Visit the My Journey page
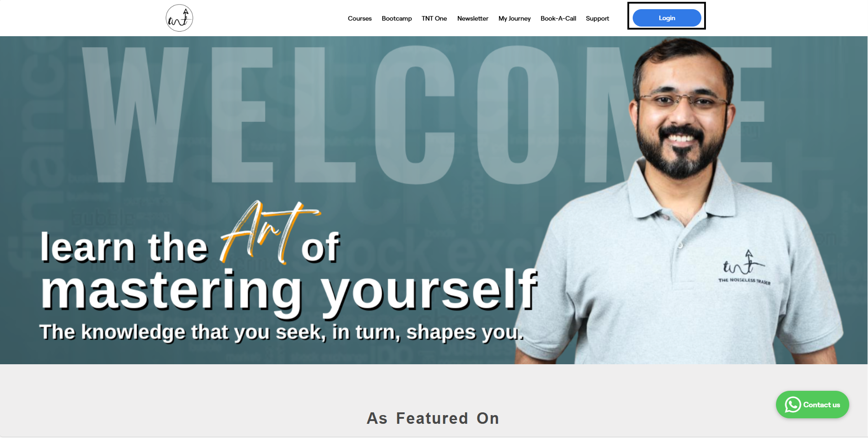 pyautogui.click(x=514, y=18)
